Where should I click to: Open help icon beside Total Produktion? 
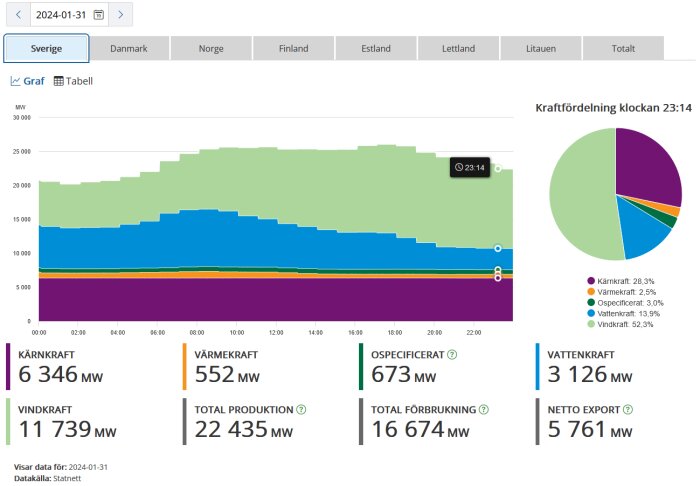(301, 409)
